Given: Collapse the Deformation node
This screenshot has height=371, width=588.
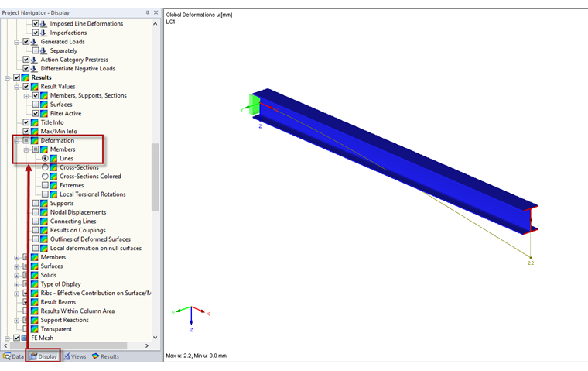Looking at the screenshot, I should point(17,141).
